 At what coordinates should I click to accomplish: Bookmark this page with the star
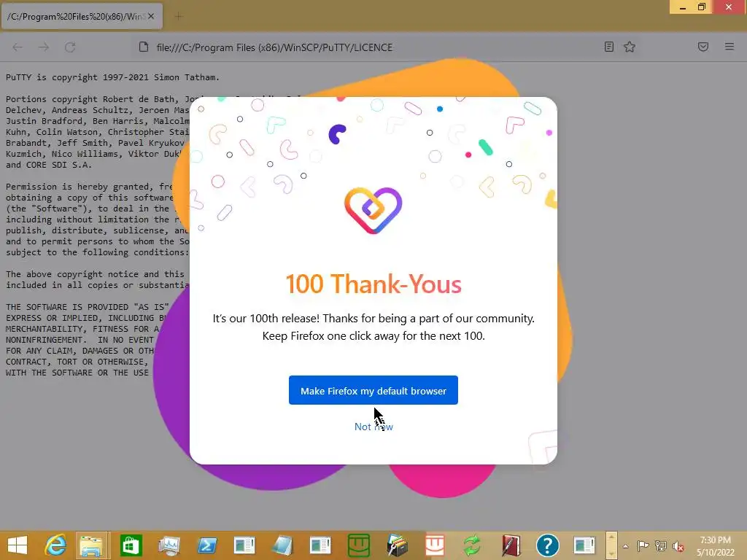[630, 47]
